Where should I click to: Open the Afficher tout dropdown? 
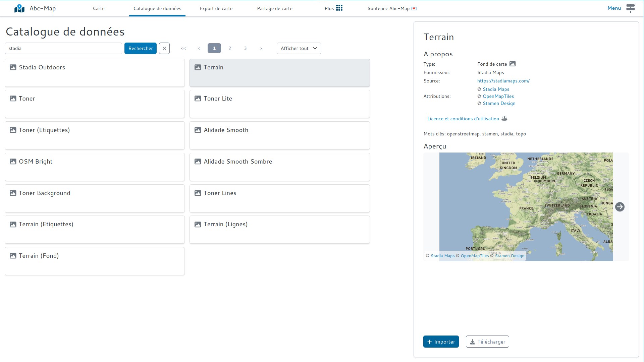(x=299, y=48)
